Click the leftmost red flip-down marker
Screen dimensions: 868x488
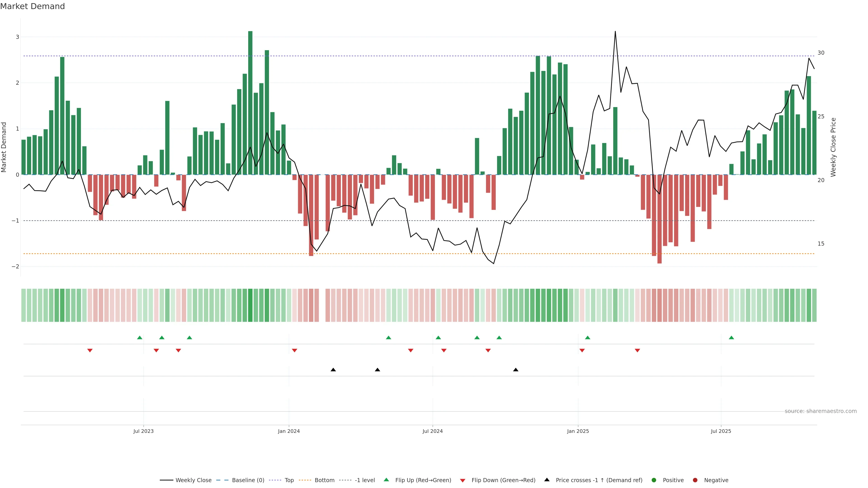tap(90, 350)
